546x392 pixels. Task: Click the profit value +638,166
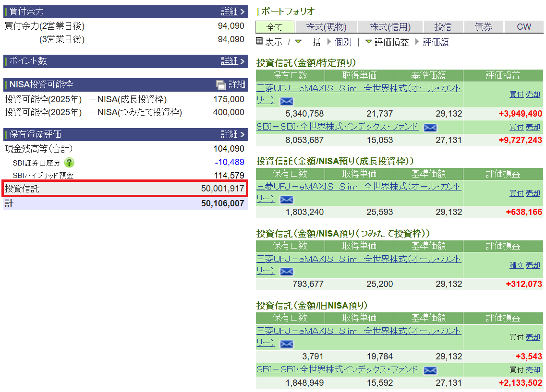[524, 212]
